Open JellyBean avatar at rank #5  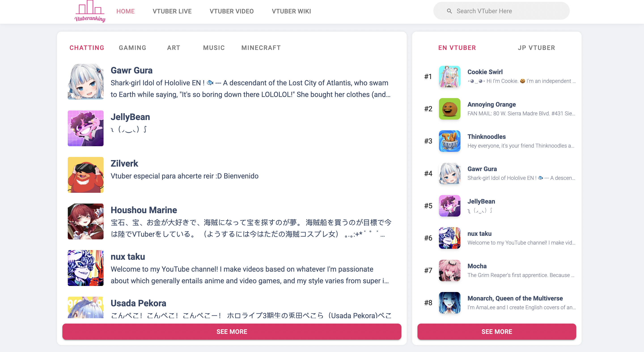pyautogui.click(x=449, y=206)
